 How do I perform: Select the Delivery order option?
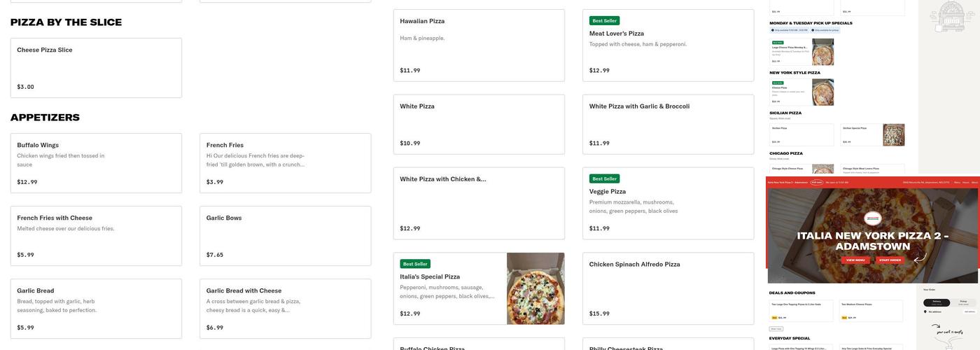click(937, 302)
